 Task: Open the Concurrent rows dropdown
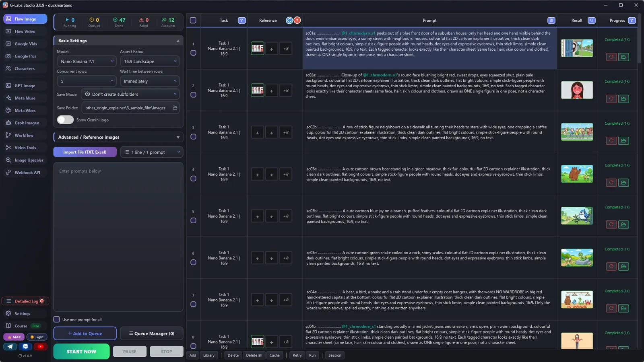87,81
